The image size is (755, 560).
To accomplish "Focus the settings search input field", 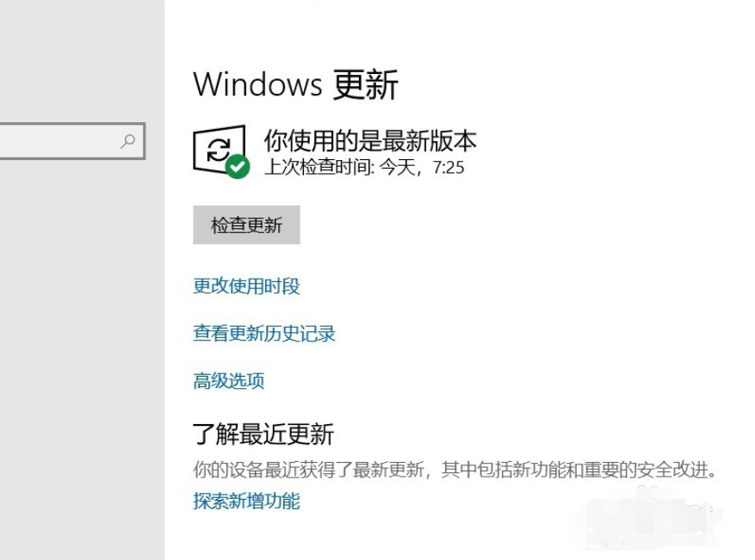I will tap(72, 141).
